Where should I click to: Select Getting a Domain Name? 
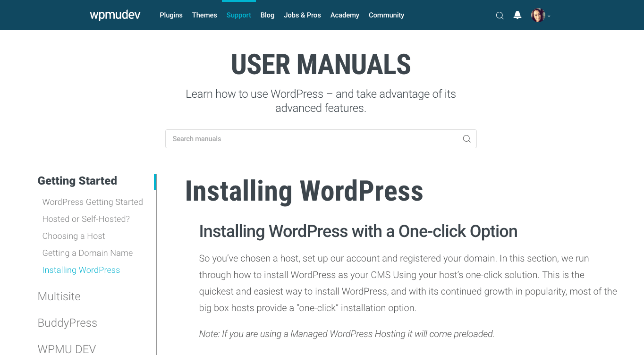point(87,253)
